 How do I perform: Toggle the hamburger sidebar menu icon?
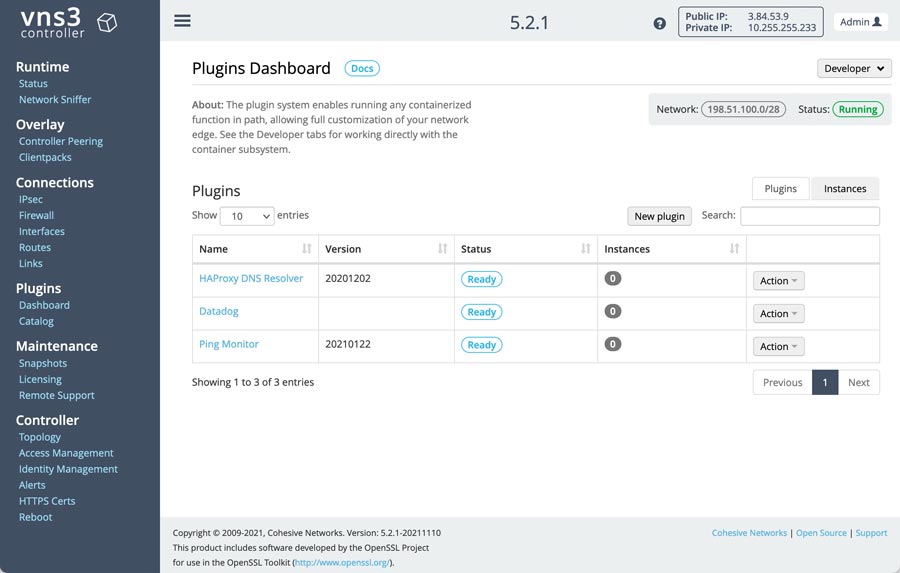182,21
